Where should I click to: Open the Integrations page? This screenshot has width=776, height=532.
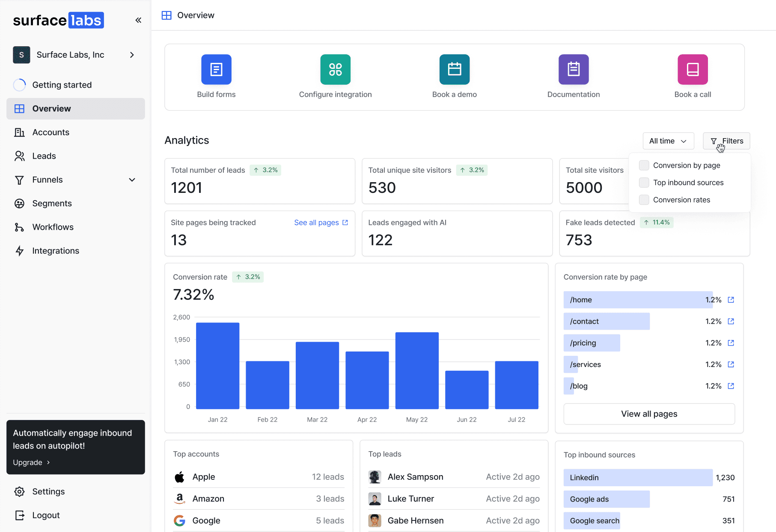coord(76,251)
